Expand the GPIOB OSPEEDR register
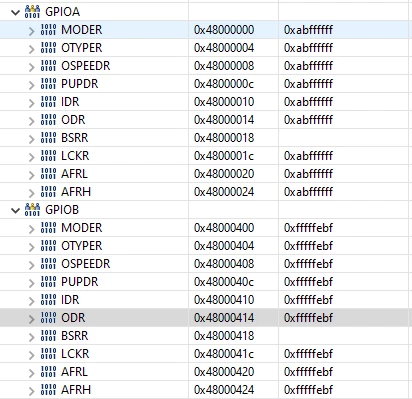Viewport: 412px width, 399px height. [32, 265]
